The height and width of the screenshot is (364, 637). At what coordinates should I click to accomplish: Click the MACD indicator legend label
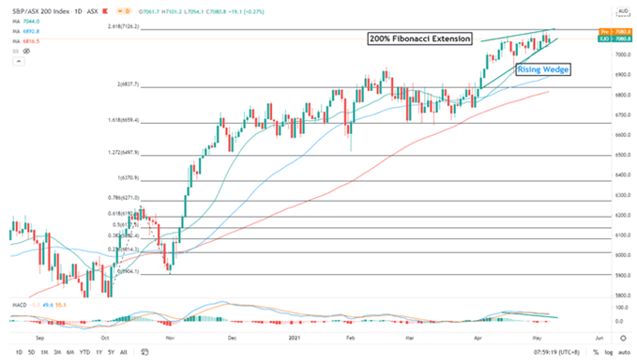tap(19, 305)
